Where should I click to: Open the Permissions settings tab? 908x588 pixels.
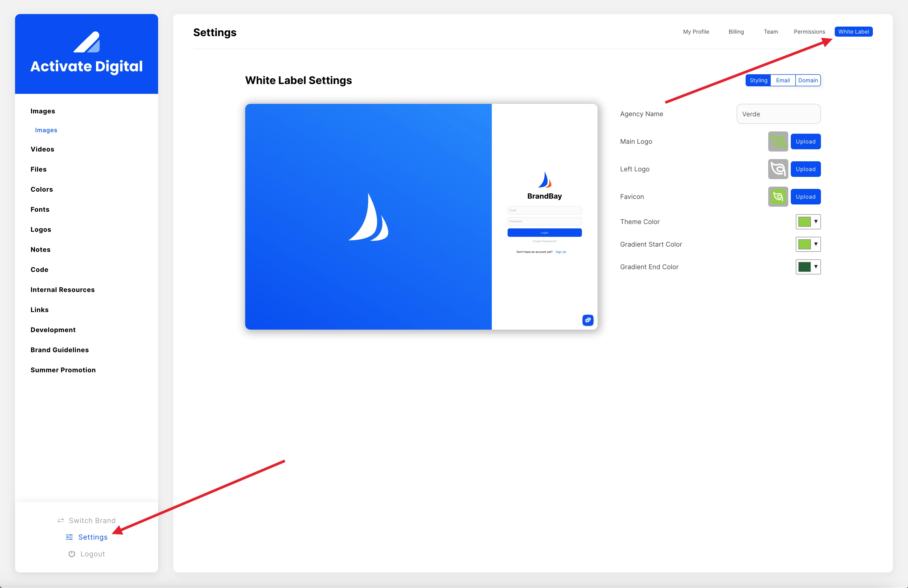pos(809,32)
